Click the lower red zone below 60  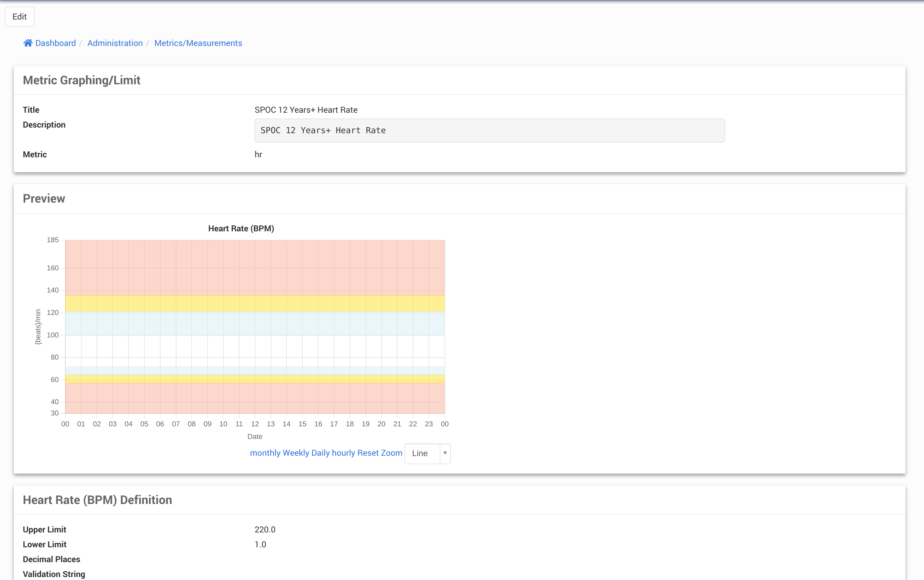tap(255, 398)
